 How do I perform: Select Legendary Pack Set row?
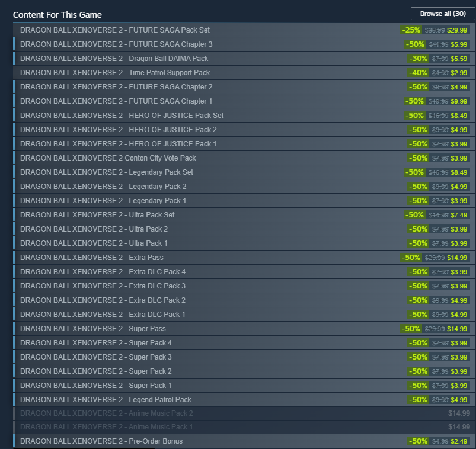point(244,172)
